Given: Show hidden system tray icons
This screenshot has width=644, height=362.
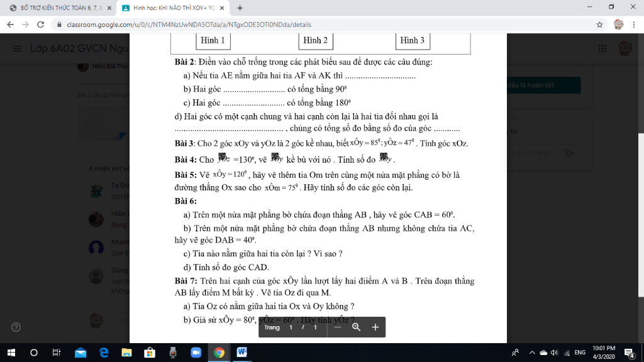Looking at the screenshot, I should 532,353.
